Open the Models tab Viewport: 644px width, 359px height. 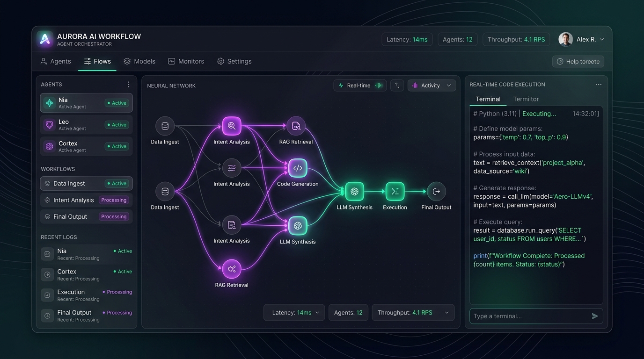(139, 61)
